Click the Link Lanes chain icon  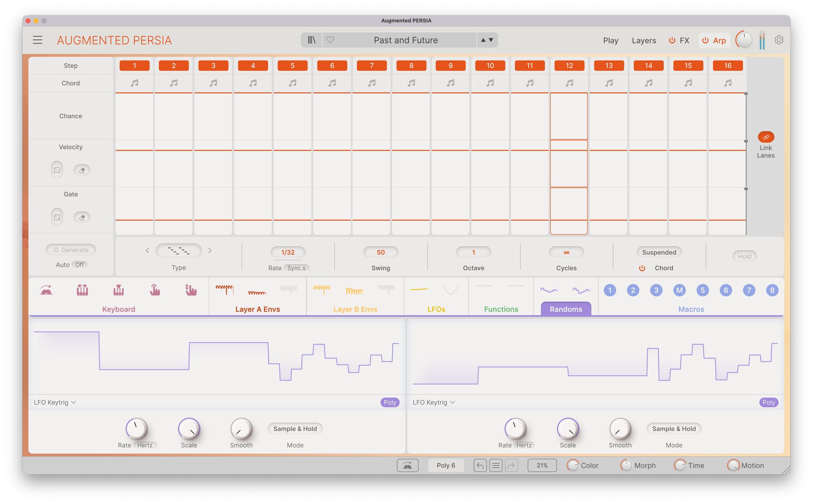pos(766,137)
